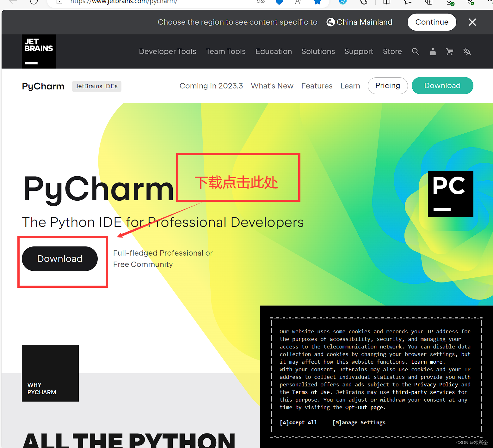493x448 pixels.
Task: Click the JetBrains logo
Action: tap(39, 51)
